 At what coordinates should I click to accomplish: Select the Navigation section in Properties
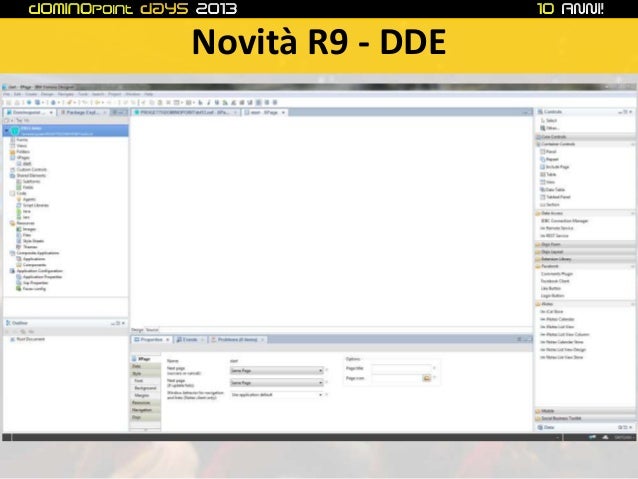145,410
